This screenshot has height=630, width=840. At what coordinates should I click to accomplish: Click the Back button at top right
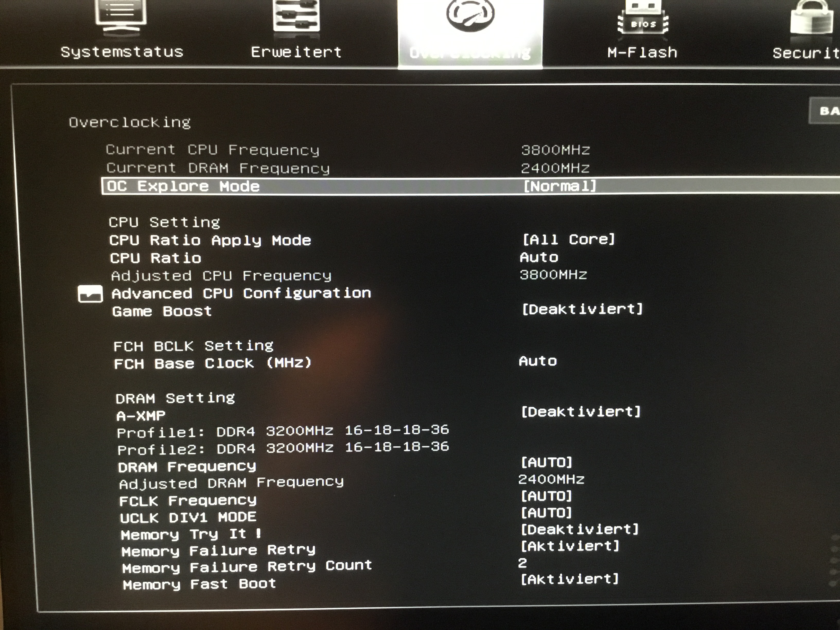coord(828,111)
